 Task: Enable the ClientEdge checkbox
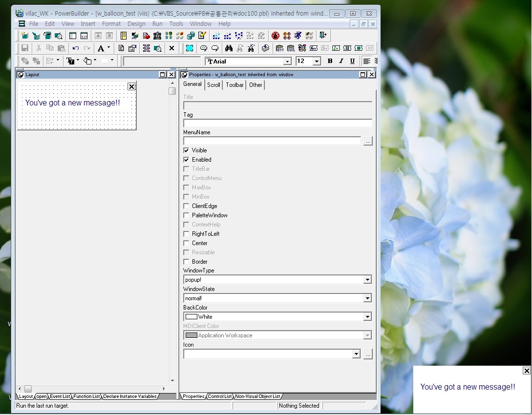coord(186,206)
